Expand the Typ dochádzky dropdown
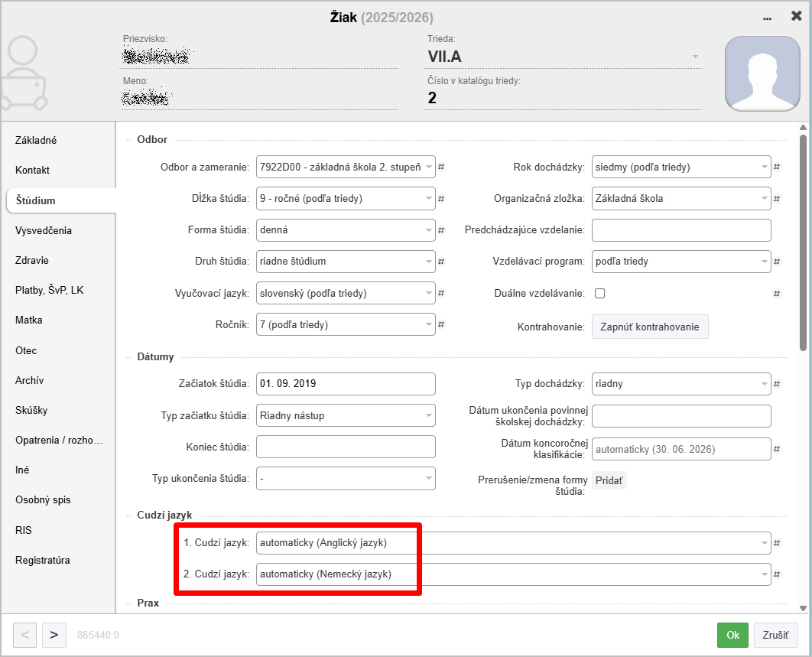The width and height of the screenshot is (812, 657). click(x=680, y=384)
